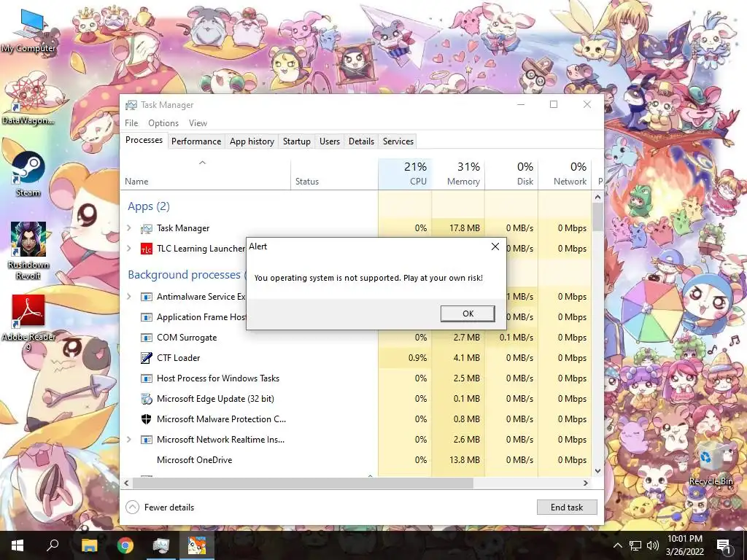Click the CTF Loader pen icon
The height and width of the screenshot is (560, 747).
(146, 358)
